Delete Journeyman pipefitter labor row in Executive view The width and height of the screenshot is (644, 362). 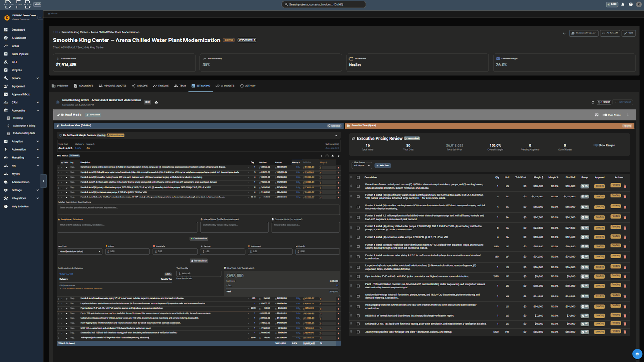pos(625,332)
